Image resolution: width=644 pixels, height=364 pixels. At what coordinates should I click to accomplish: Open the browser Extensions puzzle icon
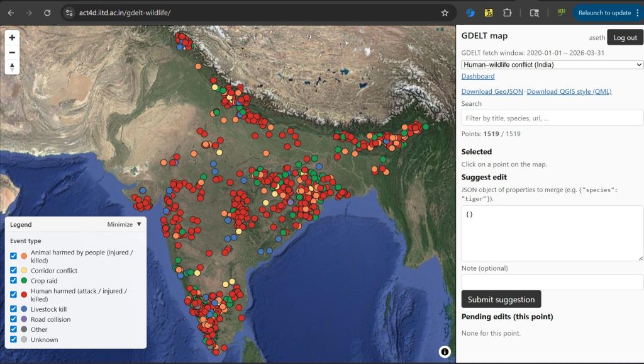pos(507,13)
